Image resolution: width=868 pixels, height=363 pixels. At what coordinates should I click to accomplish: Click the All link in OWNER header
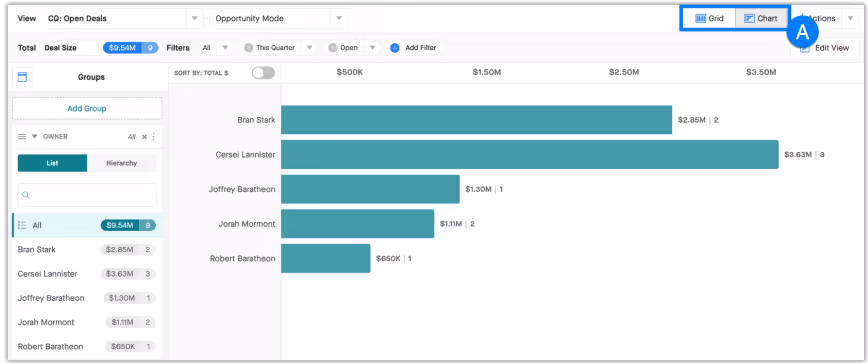(x=132, y=137)
